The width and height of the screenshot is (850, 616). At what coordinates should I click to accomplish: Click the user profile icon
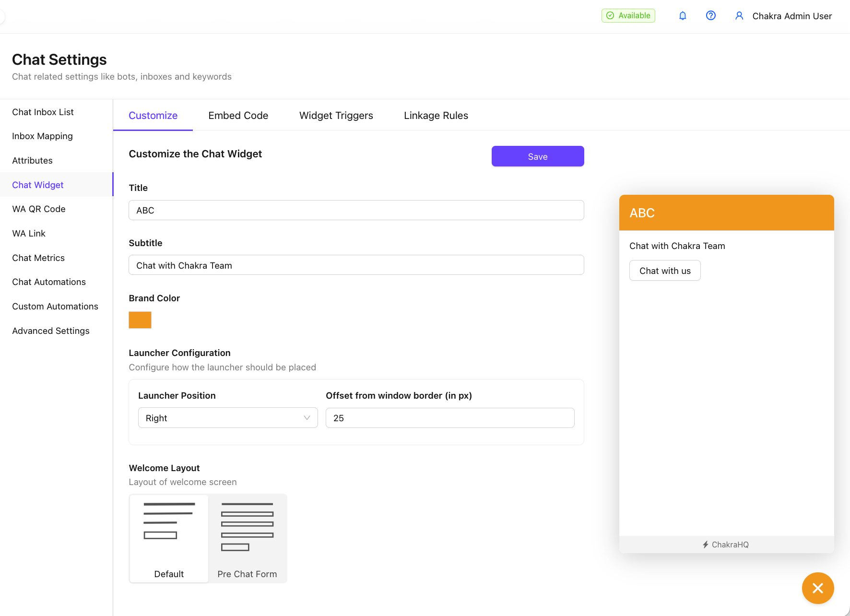coord(739,16)
